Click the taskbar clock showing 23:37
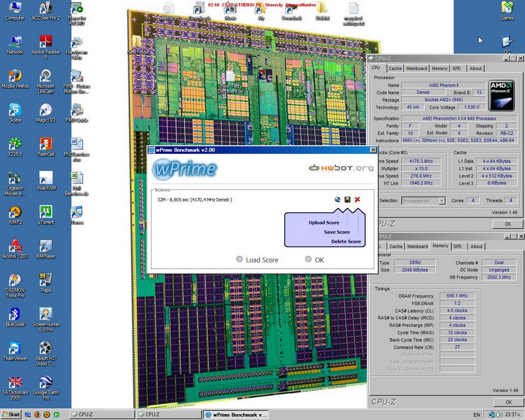525x420 pixels. 512,415
